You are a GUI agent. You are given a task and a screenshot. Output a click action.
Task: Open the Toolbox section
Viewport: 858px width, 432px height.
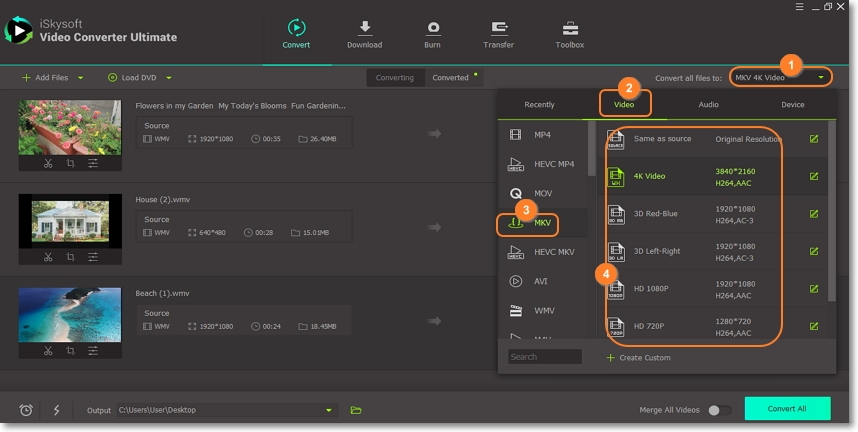(570, 29)
